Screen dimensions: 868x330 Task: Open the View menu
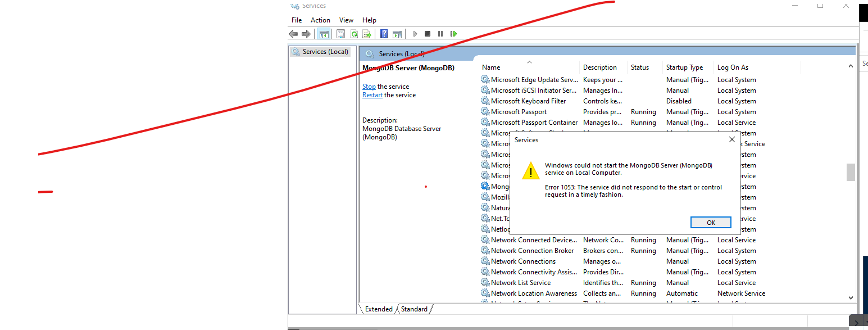point(346,20)
